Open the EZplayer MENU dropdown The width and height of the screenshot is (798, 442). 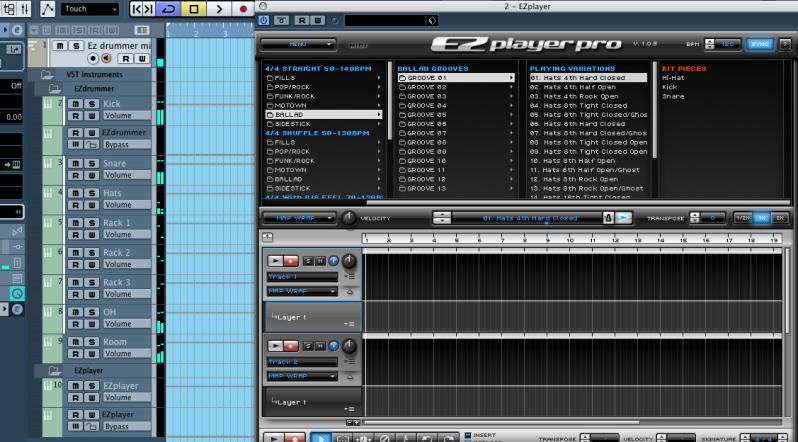[x=298, y=44]
